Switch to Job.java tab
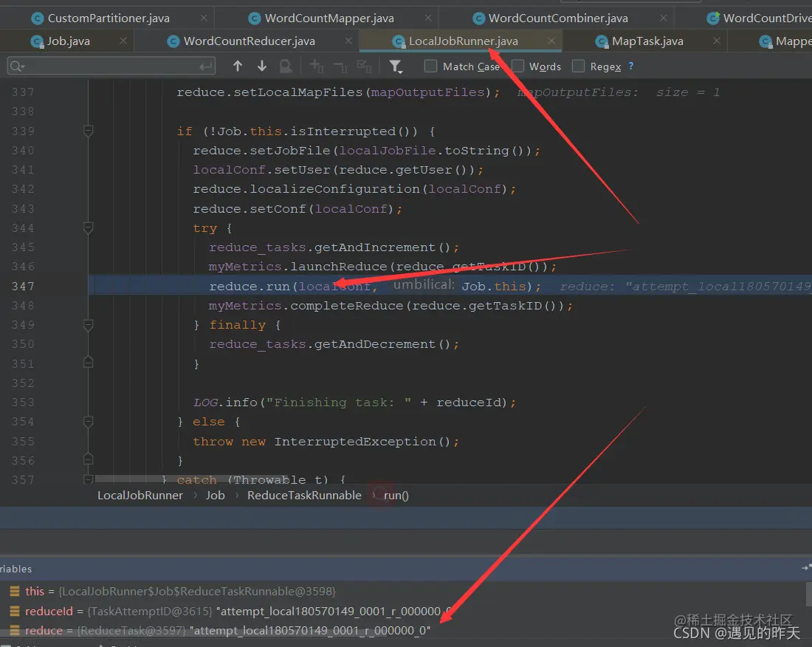 tap(68, 41)
